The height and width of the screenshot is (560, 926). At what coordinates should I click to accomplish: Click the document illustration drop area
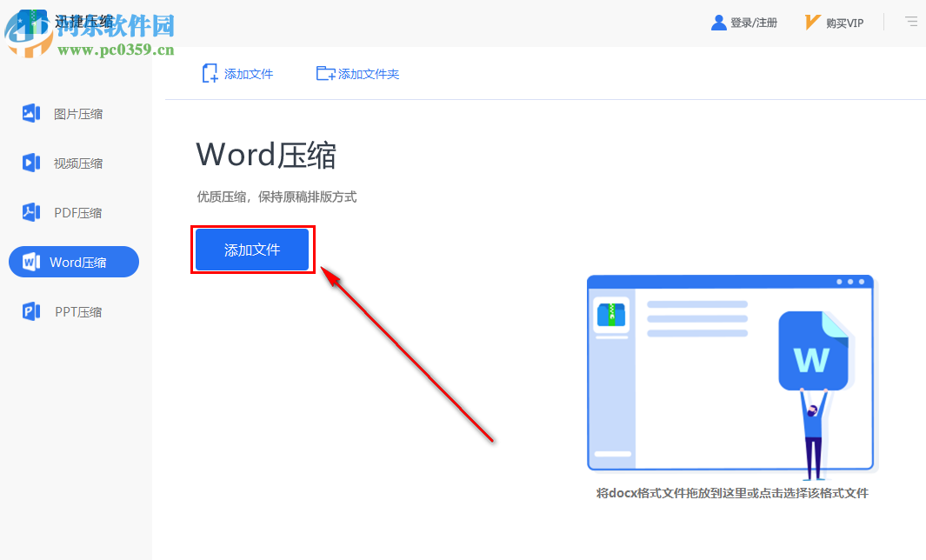[730, 374]
